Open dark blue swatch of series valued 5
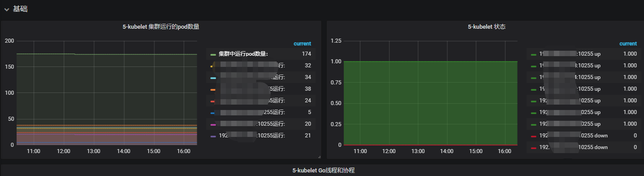This screenshot has height=176, width=644. [213, 113]
